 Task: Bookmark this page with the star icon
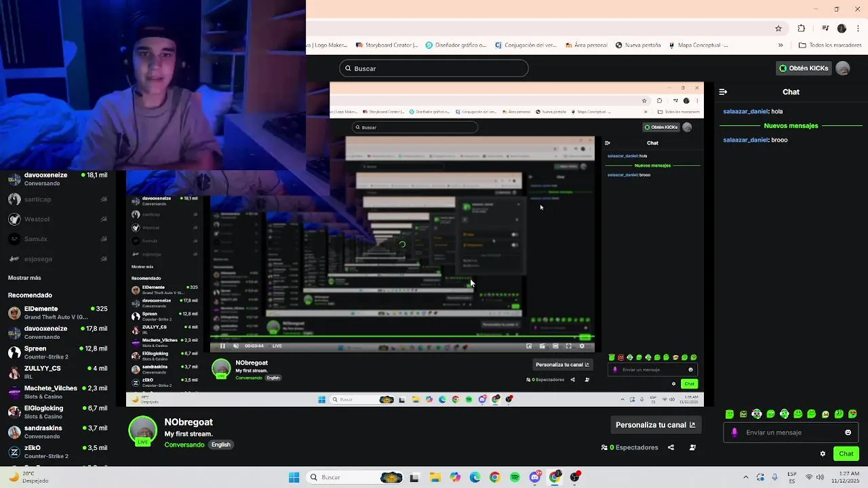(x=778, y=28)
